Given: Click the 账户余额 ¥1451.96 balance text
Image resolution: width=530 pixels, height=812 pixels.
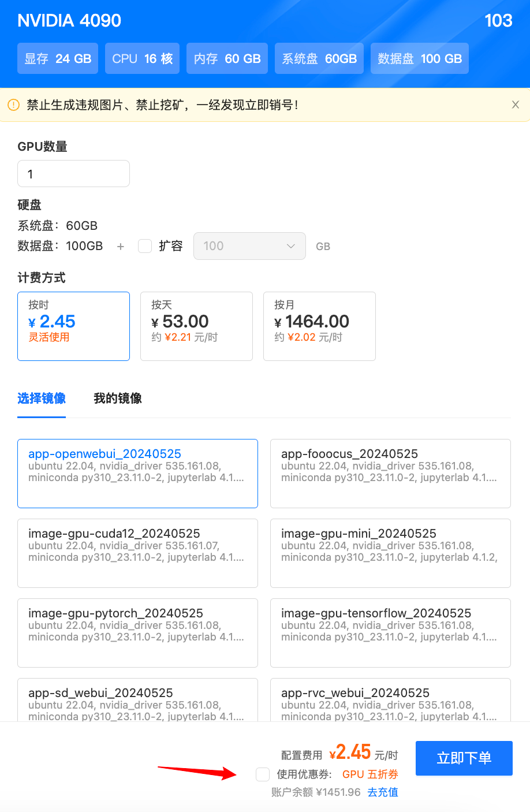Looking at the screenshot, I should tap(316, 792).
